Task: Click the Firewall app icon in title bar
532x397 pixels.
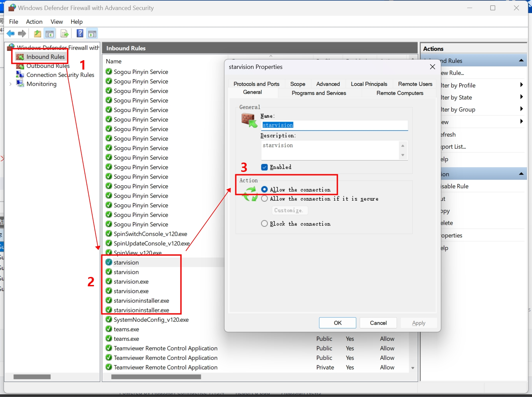Action: [x=12, y=8]
